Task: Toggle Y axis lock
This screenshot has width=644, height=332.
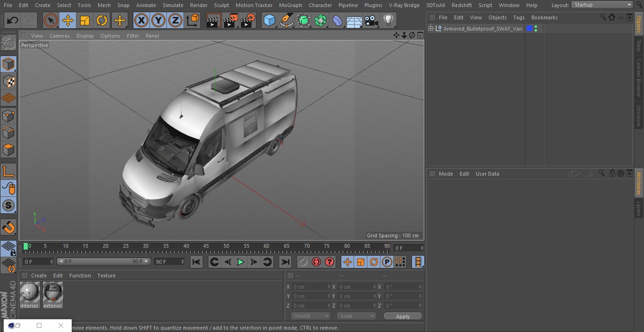Action: [158, 21]
